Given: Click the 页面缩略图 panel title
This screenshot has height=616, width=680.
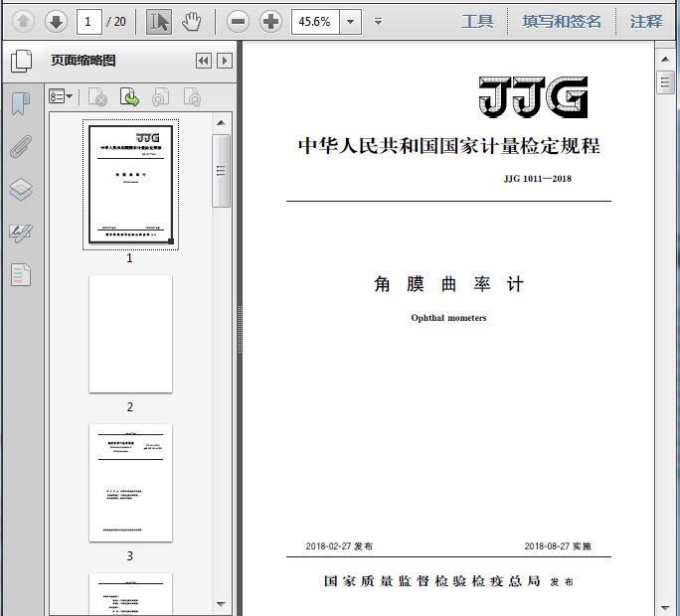Looking at the screenshot, I should click(x=84, y=61).
